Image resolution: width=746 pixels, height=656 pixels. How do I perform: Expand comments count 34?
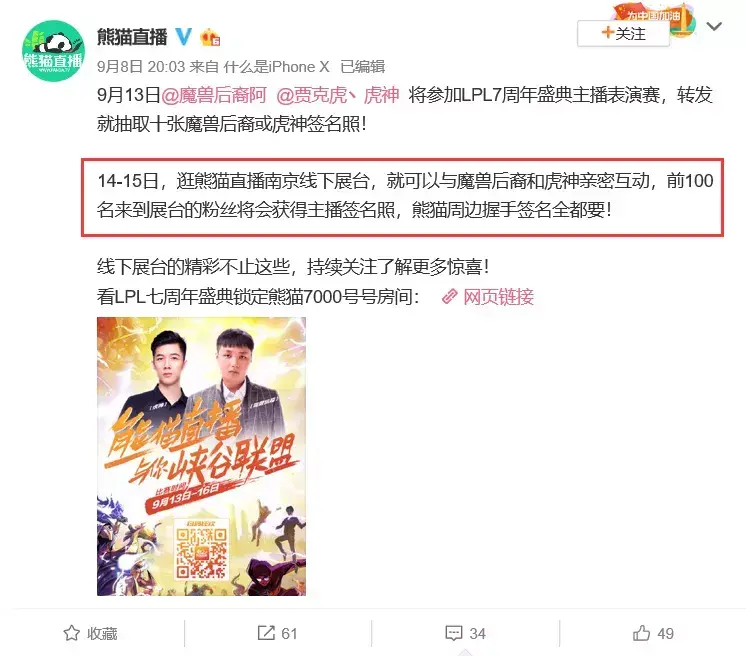click(x=477, y=634)
